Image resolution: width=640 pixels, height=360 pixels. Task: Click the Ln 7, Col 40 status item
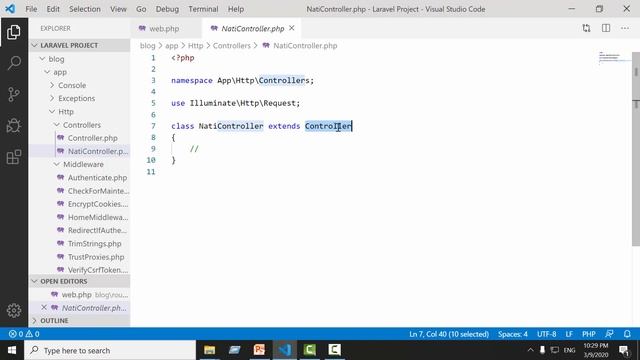tap(449, 334)
